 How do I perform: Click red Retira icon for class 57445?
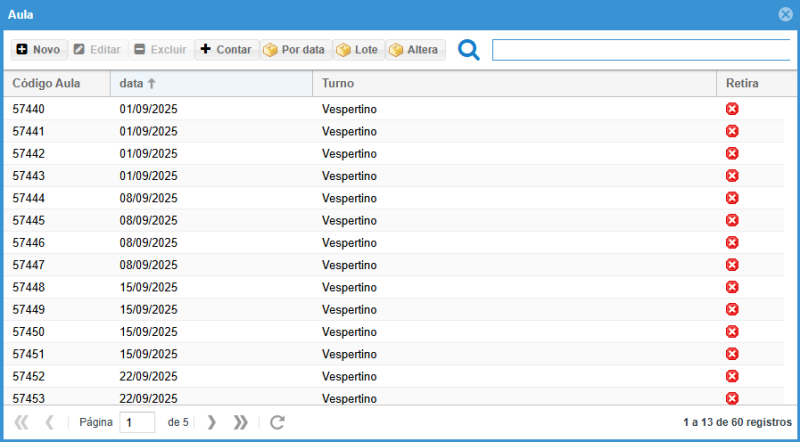coord(732,220)
